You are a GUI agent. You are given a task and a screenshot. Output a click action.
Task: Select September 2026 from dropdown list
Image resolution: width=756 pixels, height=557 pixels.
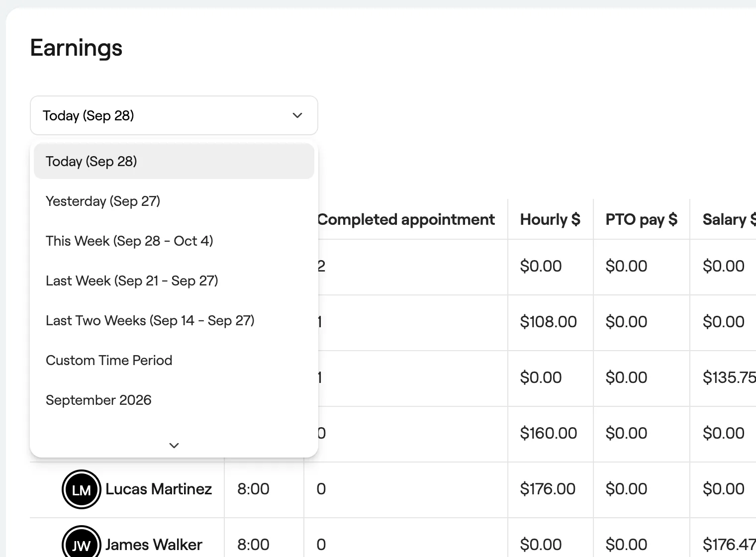174,400
